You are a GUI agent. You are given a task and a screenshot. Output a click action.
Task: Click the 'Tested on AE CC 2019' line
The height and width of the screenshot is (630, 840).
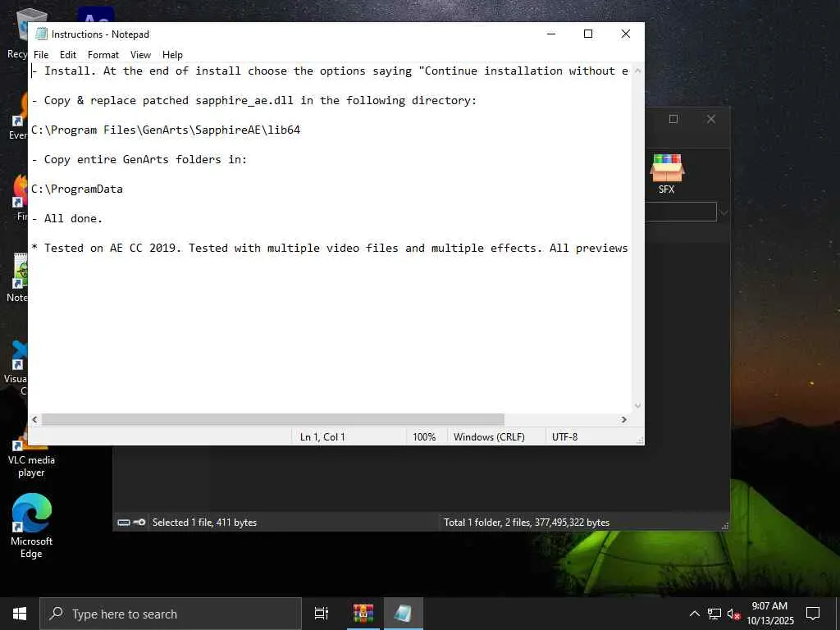click(x=330, y=248)
